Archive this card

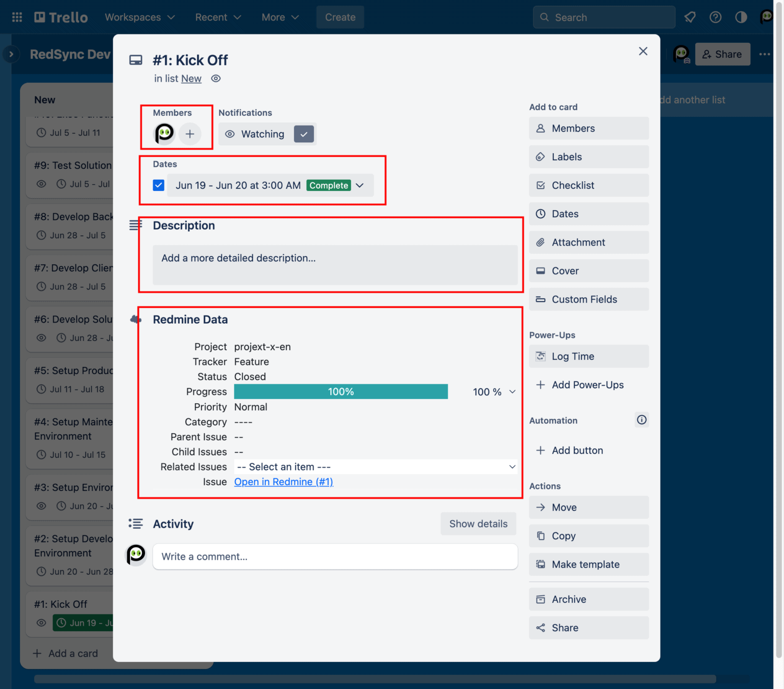[588, 599]
